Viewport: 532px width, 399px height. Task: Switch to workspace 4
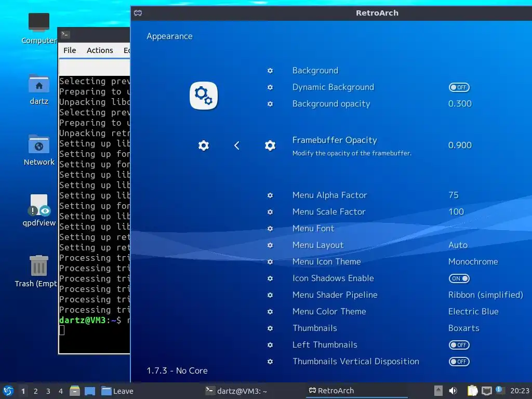point(61,391)
